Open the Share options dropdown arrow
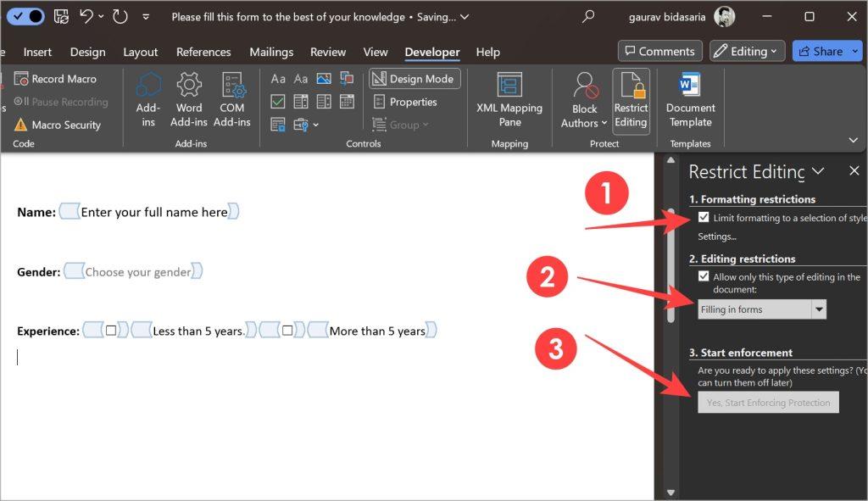Screen dimensions: 868x501 [855, 52]
